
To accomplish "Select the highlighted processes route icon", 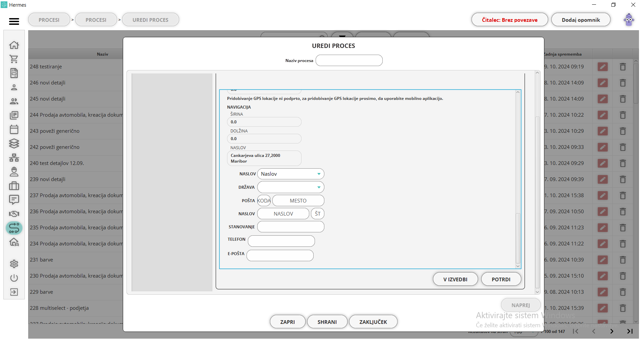I will [x=14, y=228].
